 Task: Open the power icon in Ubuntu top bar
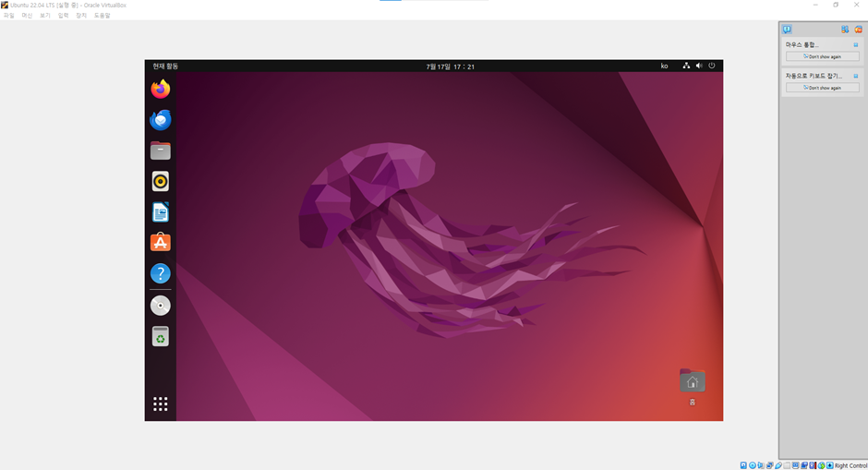(x=712, y=66)
